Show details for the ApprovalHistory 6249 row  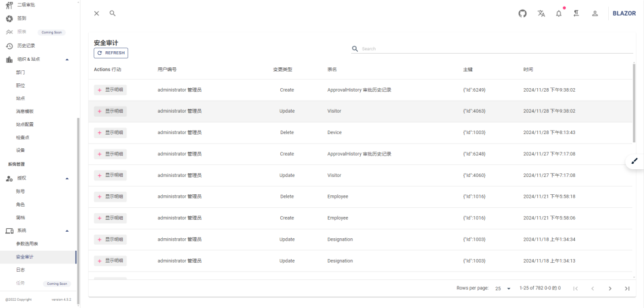[110, 90]
